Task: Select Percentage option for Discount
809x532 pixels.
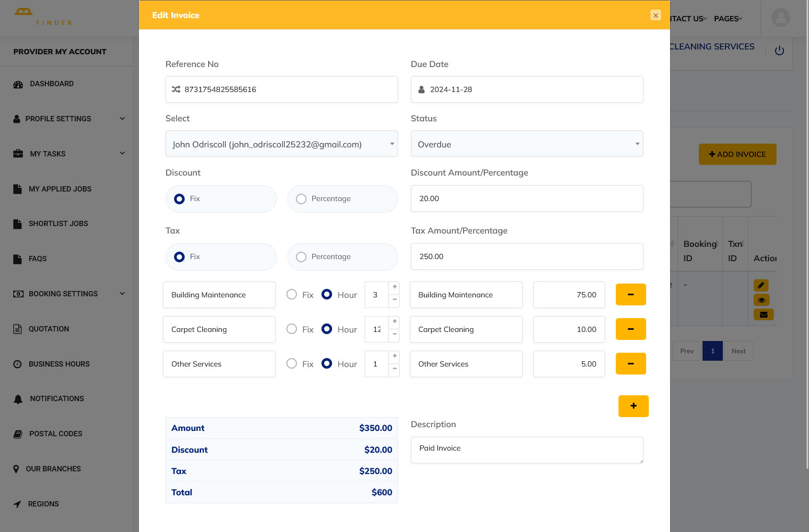Action: click(301, 199)
